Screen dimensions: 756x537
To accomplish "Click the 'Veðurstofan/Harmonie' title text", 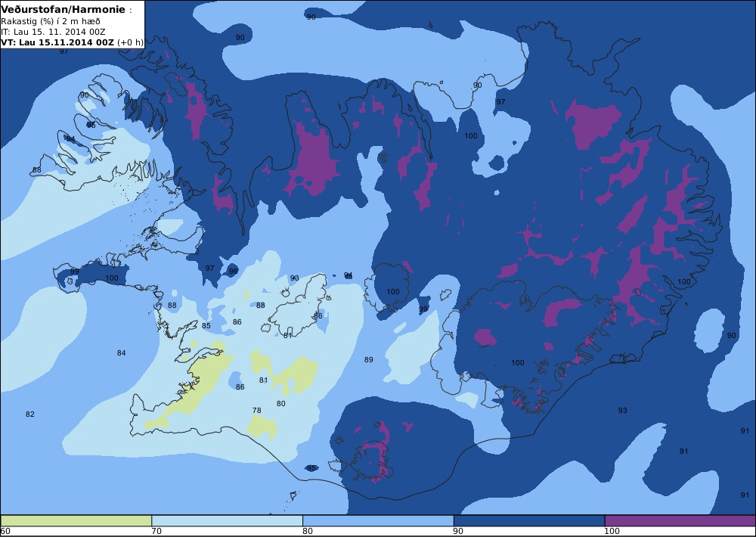I will pyautogui.click(x=64, y=10).
